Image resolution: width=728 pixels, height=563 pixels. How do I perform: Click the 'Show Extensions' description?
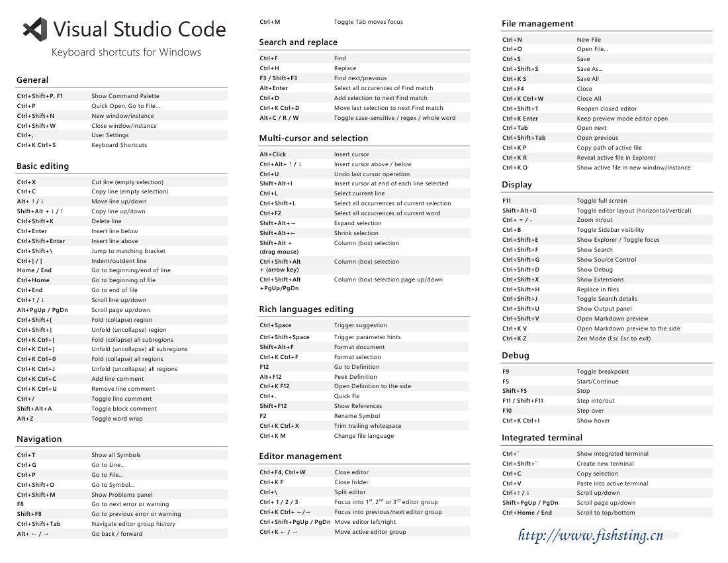tap(600, 280)
